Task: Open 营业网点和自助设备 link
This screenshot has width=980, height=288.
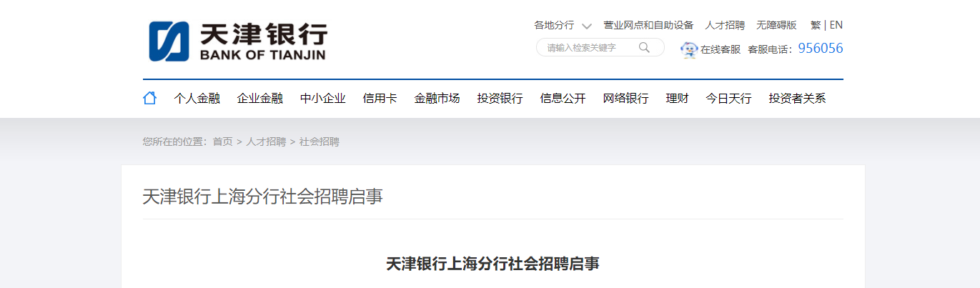Action: [x=649, y=25]
